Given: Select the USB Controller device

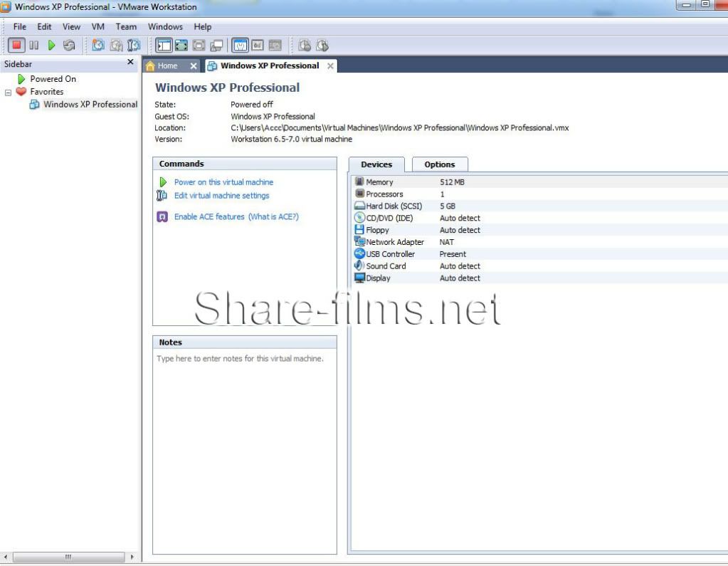Looking at the screenshot, I should tap(539, 254).
